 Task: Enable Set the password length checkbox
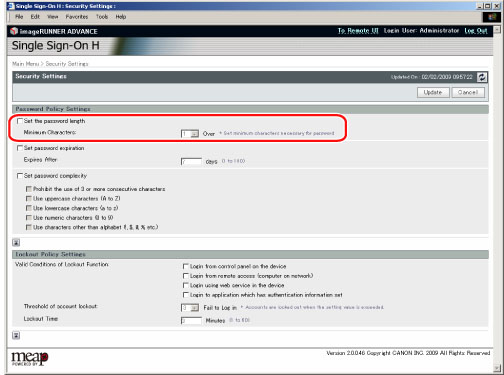point(20,121)
